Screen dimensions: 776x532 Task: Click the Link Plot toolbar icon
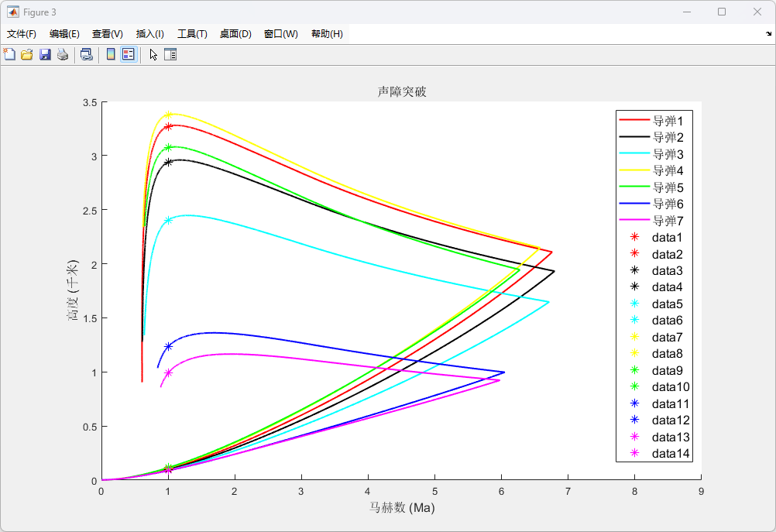coord(87,54)
